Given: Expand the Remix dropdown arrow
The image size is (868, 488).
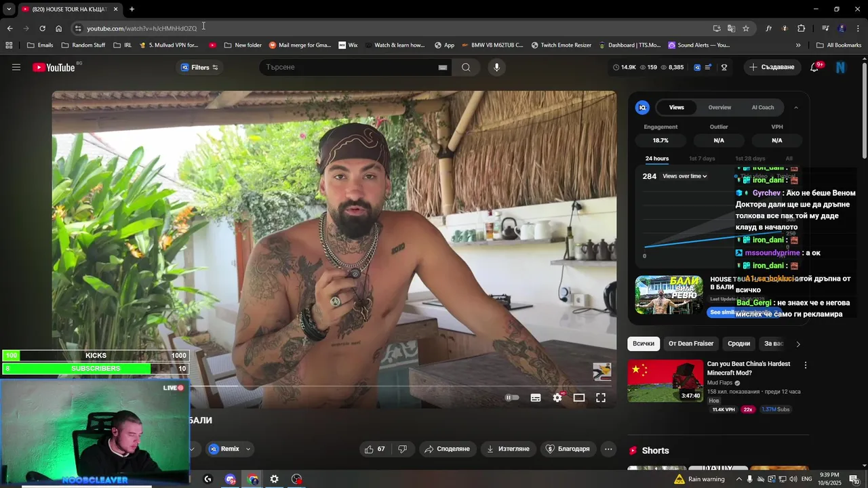Looking at the screenshot, I should (x=248, y=449).
